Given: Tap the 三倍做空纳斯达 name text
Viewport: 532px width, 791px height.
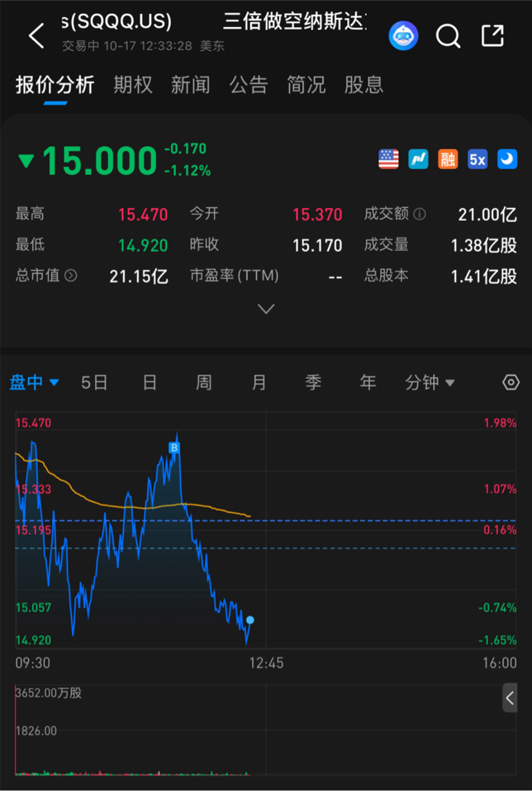Looking at the screenshot, I should (295, 21).
